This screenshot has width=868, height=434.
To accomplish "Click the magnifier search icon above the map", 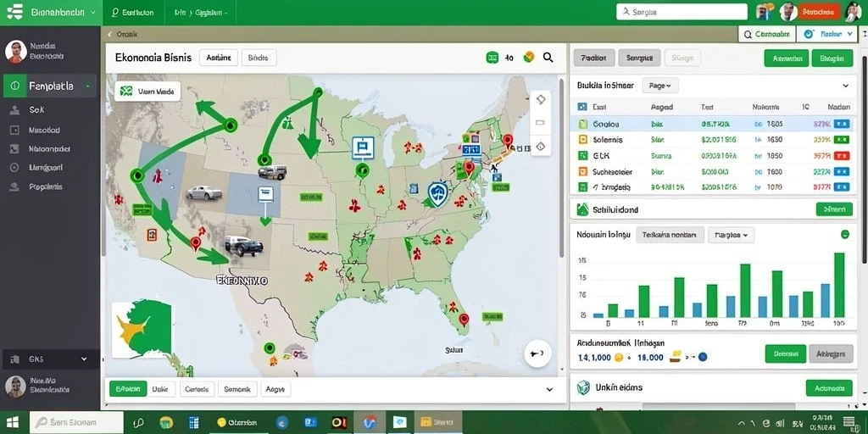I will [x=548, y=57].
